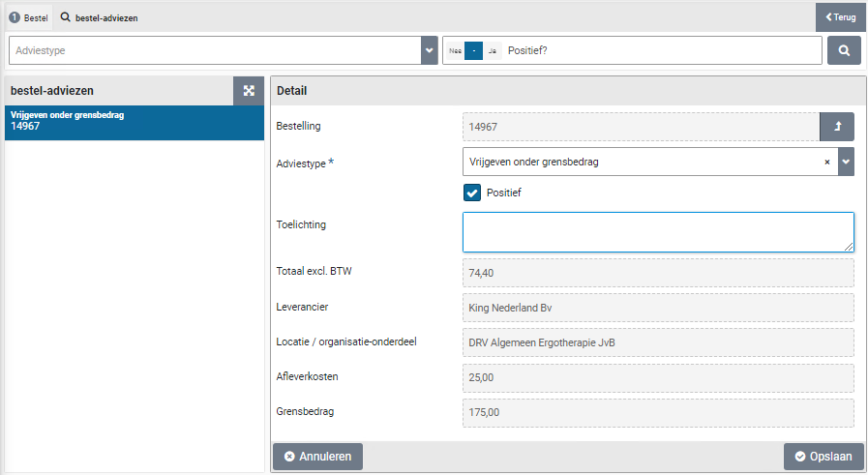Expand the Adviestype dropdown in Detail

point(847,162)
